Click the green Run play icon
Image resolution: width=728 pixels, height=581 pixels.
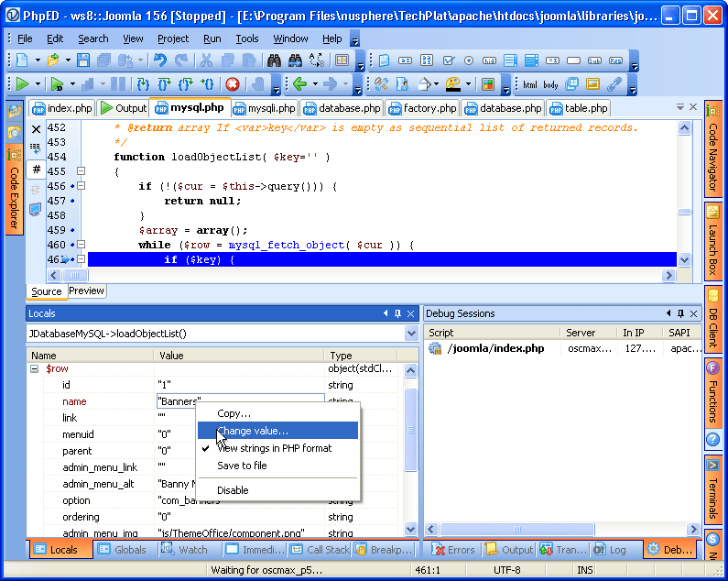click(22, 84)
